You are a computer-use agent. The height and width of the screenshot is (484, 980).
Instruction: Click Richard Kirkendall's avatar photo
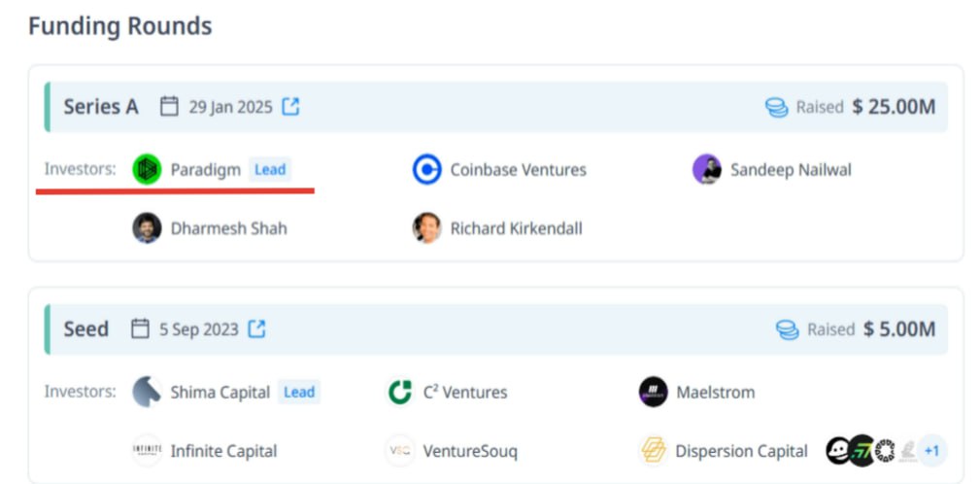click(x=427, y=228)
